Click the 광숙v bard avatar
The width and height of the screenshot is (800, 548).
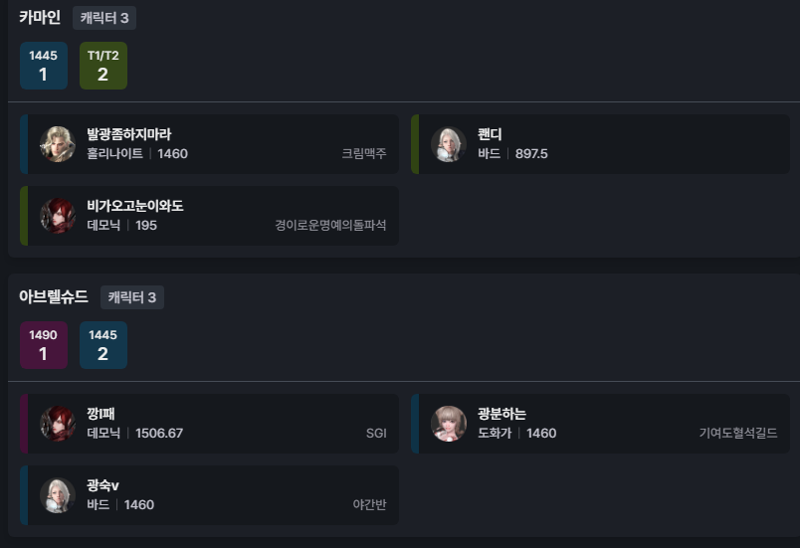click(x=58, y=495)
